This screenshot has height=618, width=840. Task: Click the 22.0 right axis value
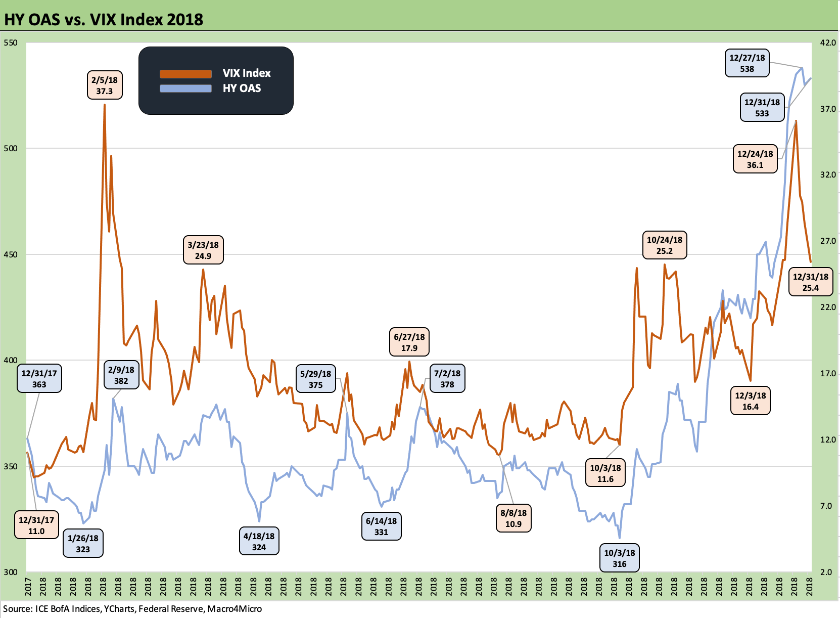tap(828, 307)
